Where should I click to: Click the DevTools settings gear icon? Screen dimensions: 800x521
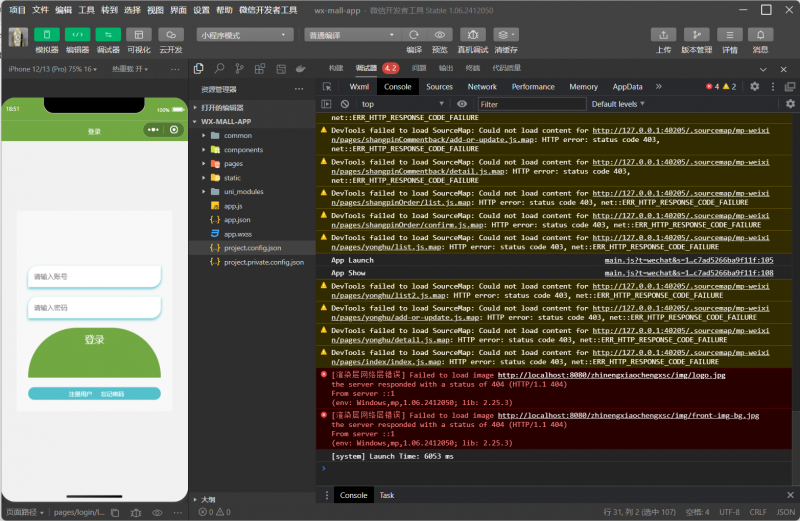(x=755, y=87)
